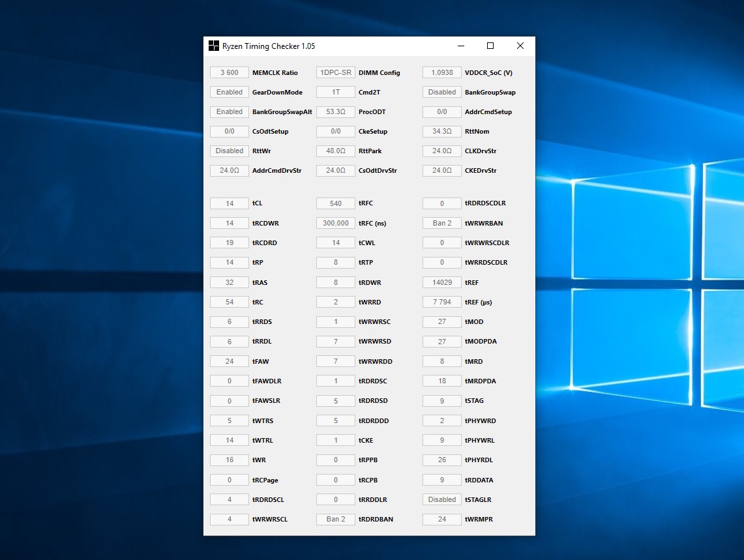The image size is (744, 560).
Task: Click the tWRMPR value field
Action: coord(442,519)
